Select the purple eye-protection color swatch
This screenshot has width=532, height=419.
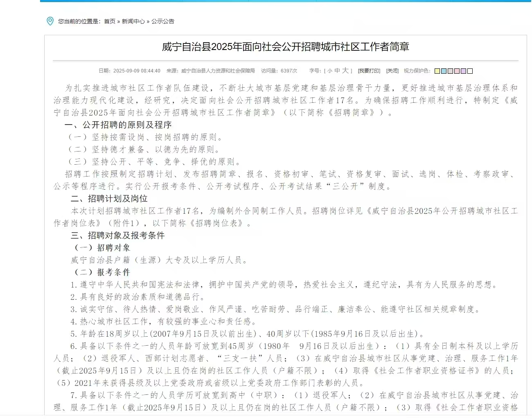click(463, 71)
